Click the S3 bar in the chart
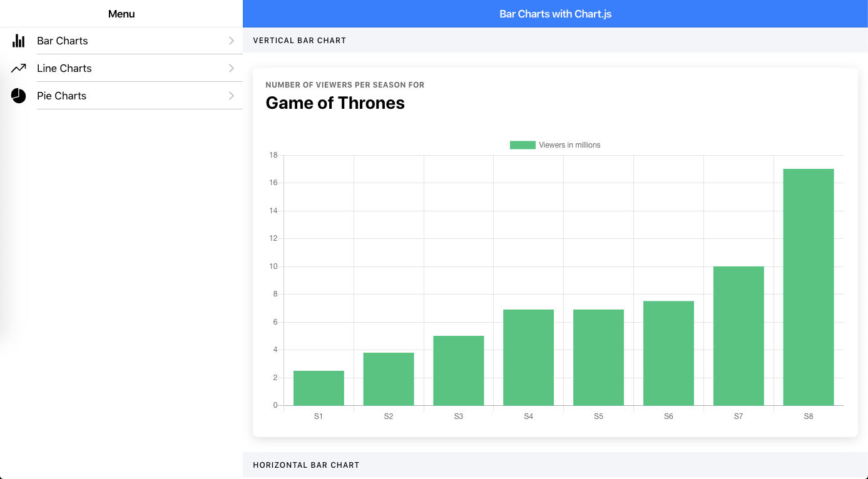The width and height of the screenshot is (868, 479). (x=459, y=371)
